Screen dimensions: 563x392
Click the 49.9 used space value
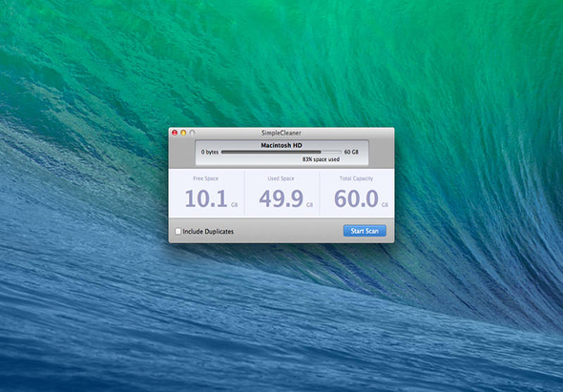(x=281, y=199)
